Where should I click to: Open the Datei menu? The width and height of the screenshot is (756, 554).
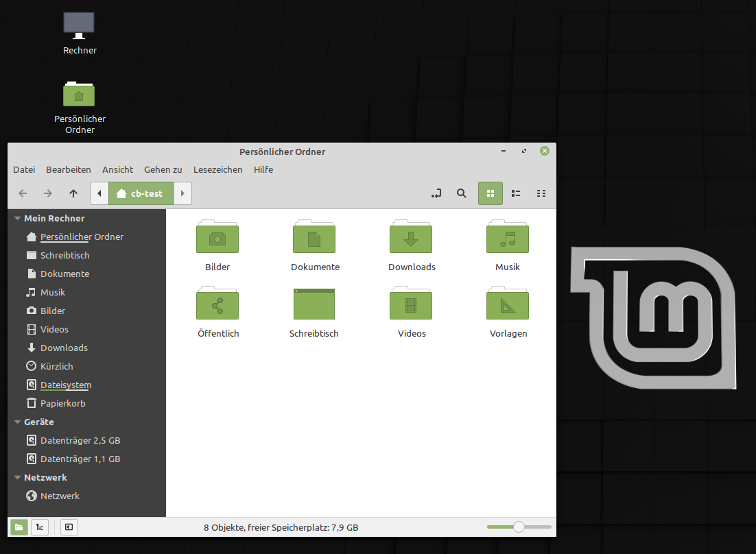click(x=24, y=169)
